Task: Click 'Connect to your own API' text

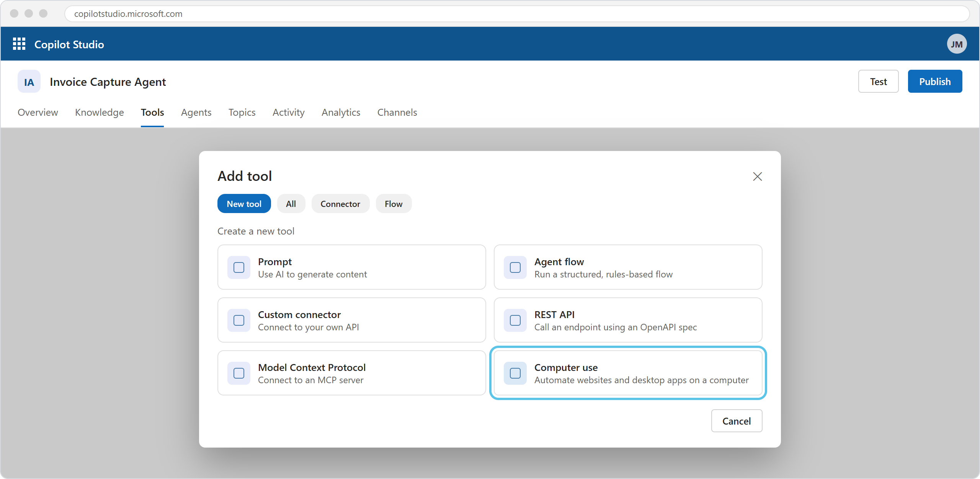Action: [309, 327]
